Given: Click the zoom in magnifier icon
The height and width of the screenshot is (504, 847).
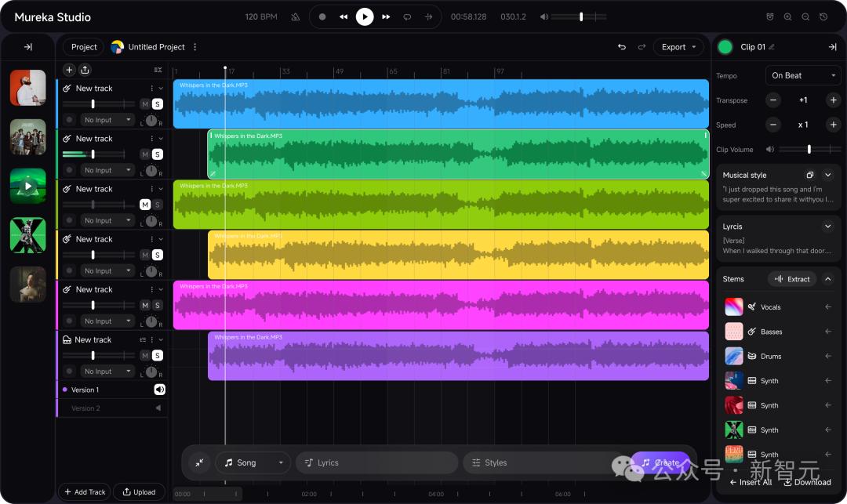Looking at the screenshot, I should 787,16.
